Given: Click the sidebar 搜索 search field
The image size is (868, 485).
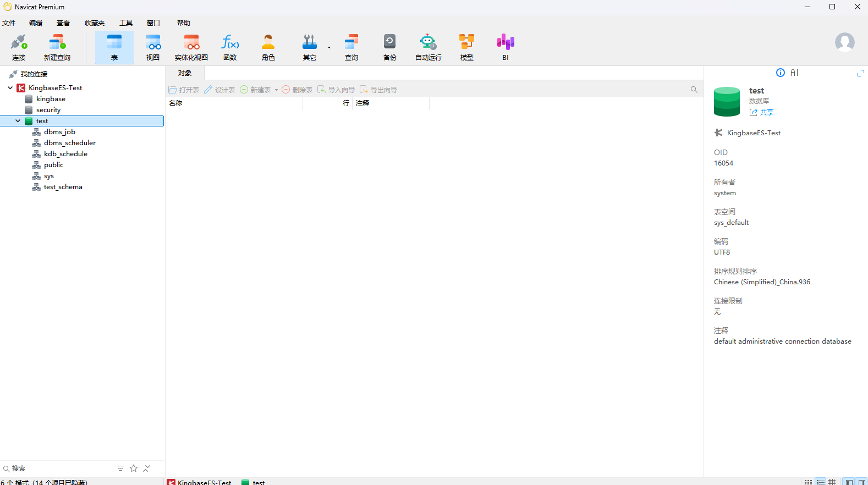Looking at the screenshot, I should 58,469.
